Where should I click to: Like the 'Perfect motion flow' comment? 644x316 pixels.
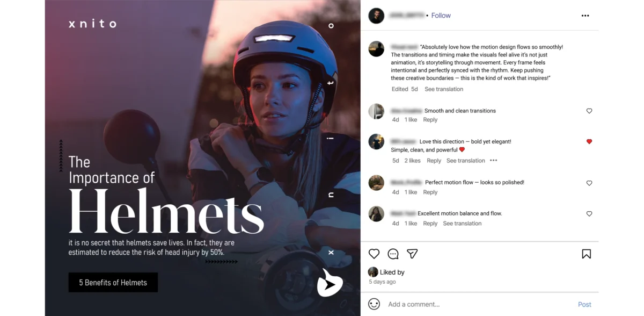point(589,183)
